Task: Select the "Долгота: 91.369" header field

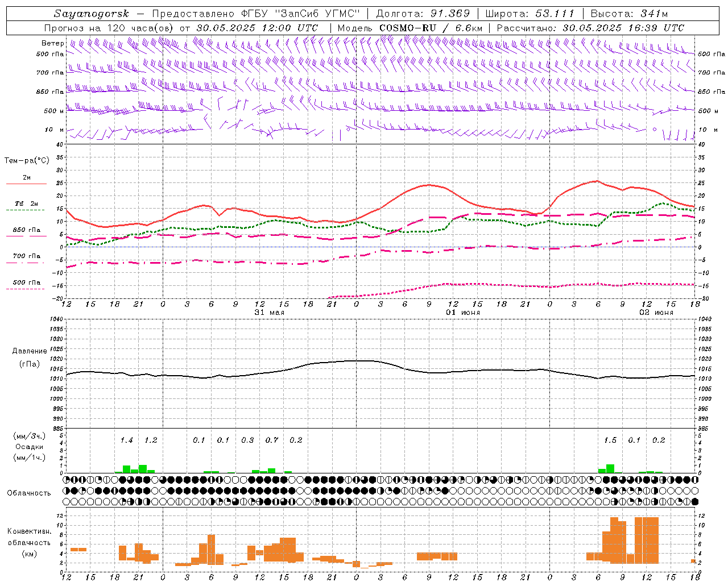Action: [x=423, y=14]
